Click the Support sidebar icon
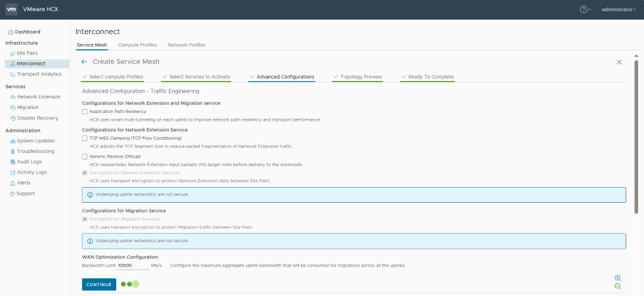 point(12,194)
